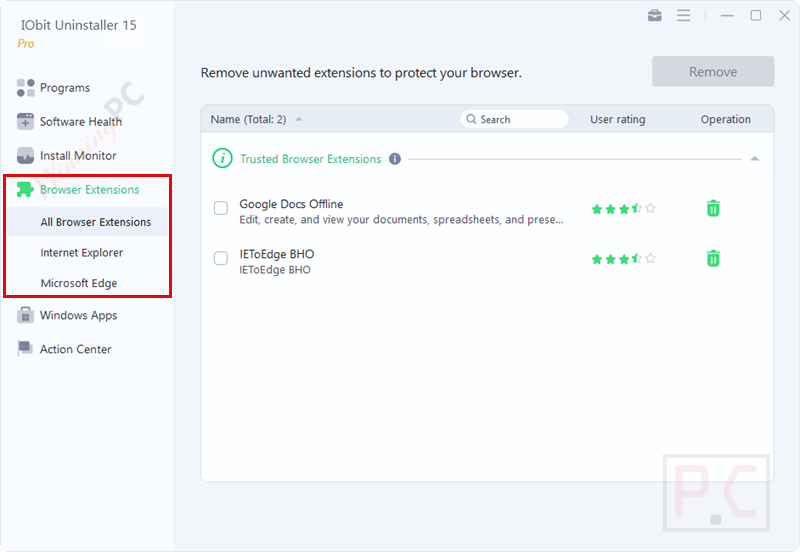Viewport: 800px width, 552px height.
Task: Minimize the IObit Uninstaller window
Action: (x=727, y=16)
